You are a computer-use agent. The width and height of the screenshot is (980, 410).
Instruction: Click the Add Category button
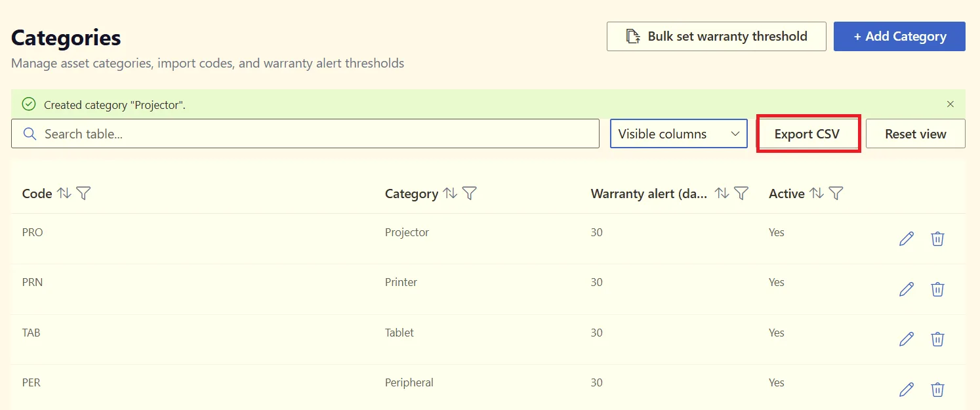click(x=899, y=37)
